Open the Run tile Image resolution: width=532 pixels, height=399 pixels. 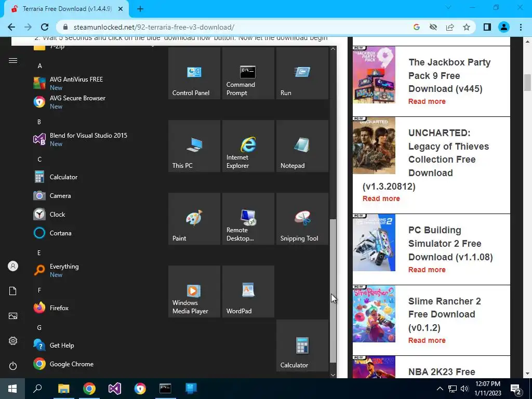click(x=302, y=73)
